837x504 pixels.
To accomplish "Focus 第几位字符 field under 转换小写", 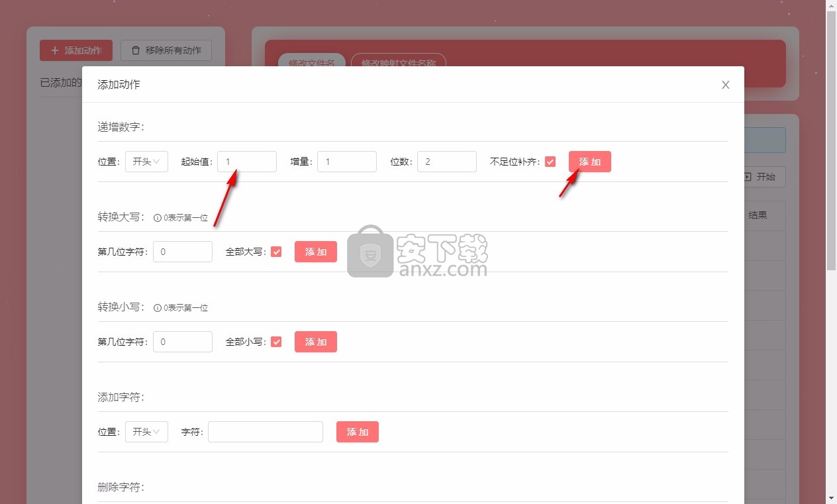I will click(x=183, y=342).
